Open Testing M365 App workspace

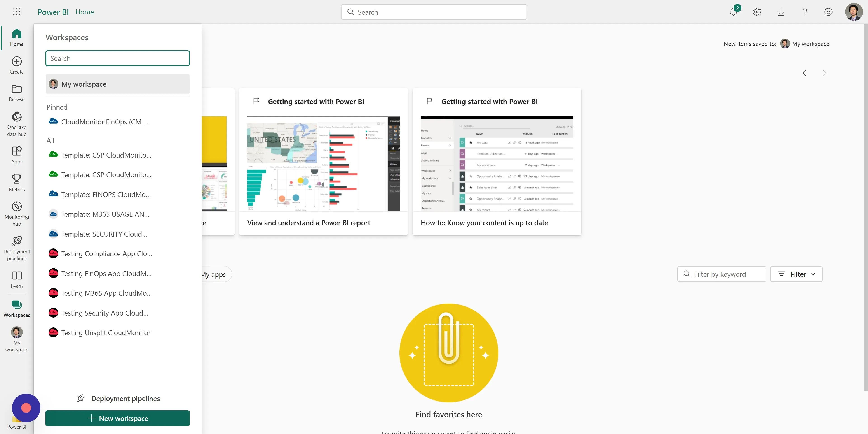click(117, 293)
